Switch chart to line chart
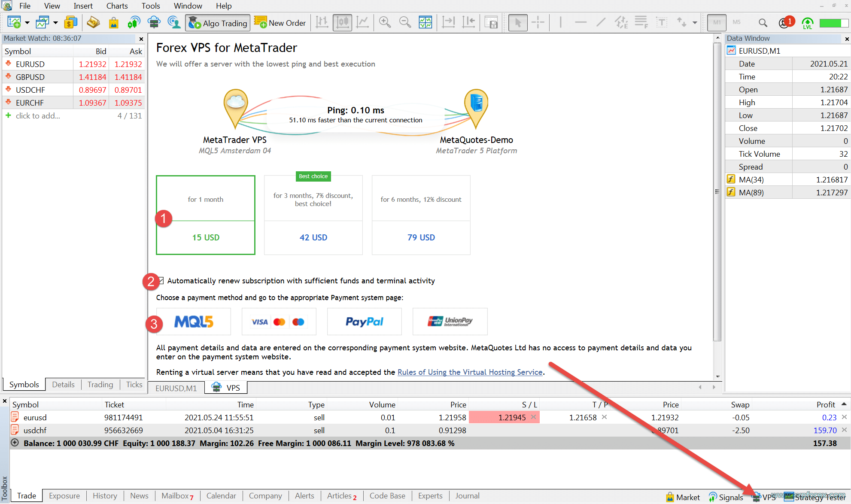The height and width of the screenshot is (504, 851). tap(363, 22)
